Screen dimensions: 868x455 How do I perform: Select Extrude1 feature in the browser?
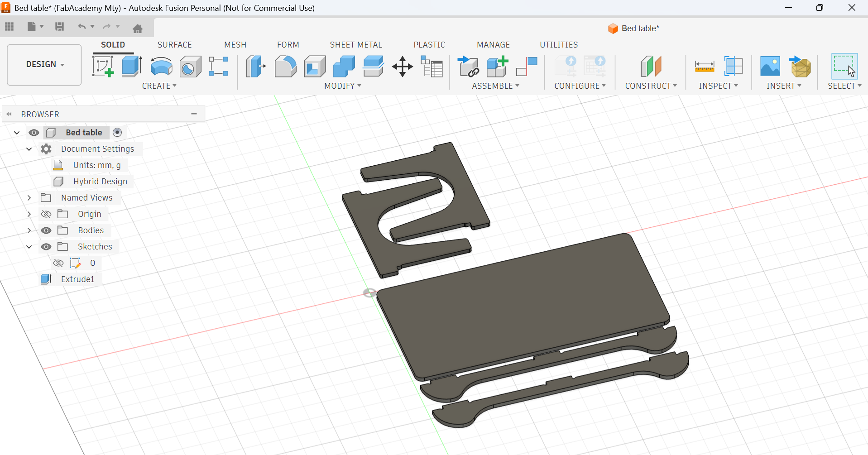(x=77, y=279)
